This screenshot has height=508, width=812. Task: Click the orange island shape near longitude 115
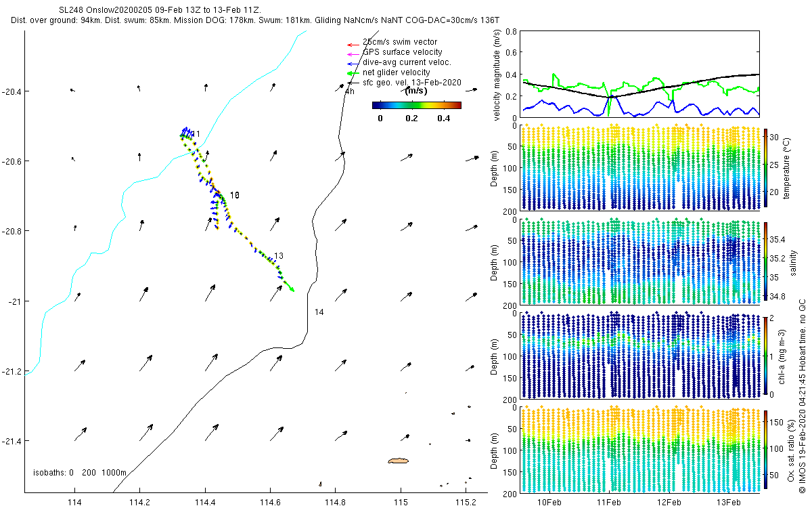pyautogui.click(x=399, y=461)
